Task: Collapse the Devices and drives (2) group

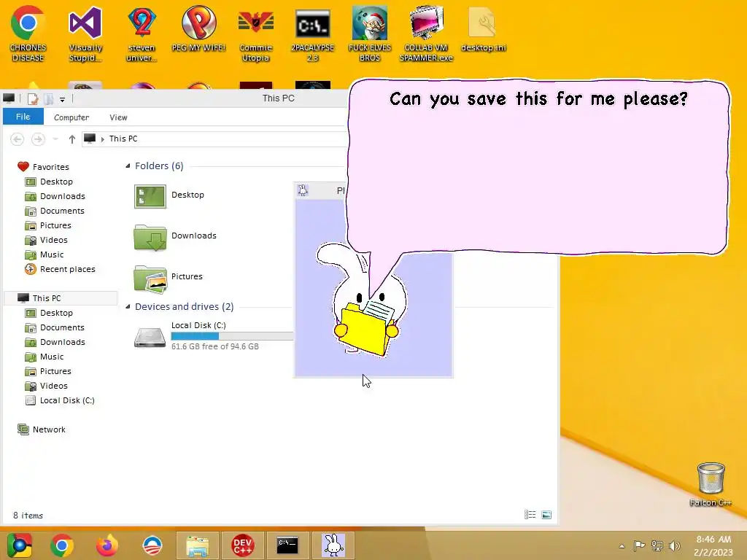Action: [128, 307]
